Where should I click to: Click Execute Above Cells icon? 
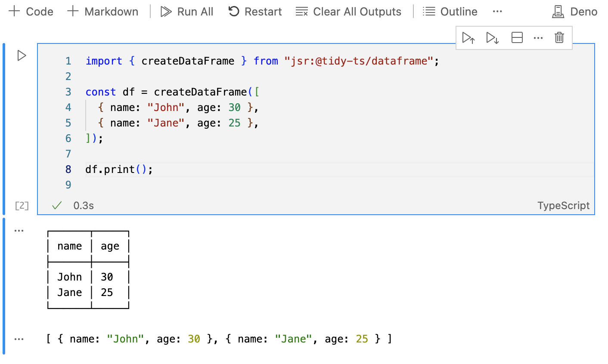468,38
